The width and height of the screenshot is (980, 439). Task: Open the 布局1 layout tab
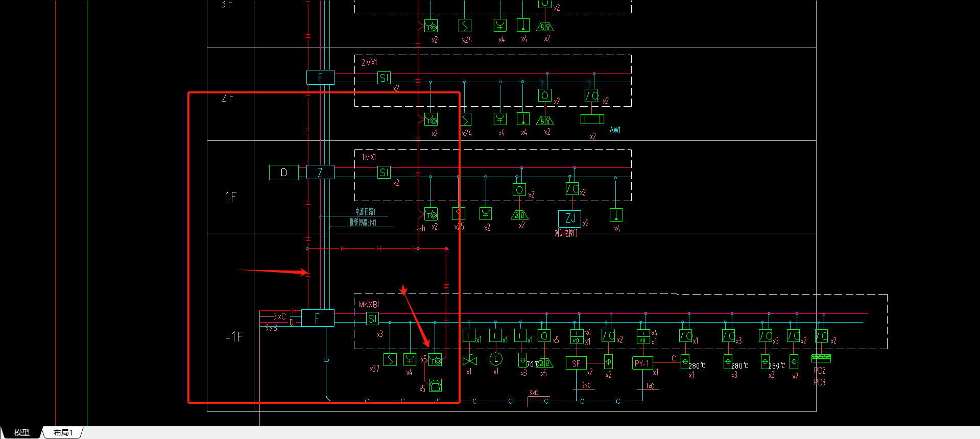click(x=63, y=432)
